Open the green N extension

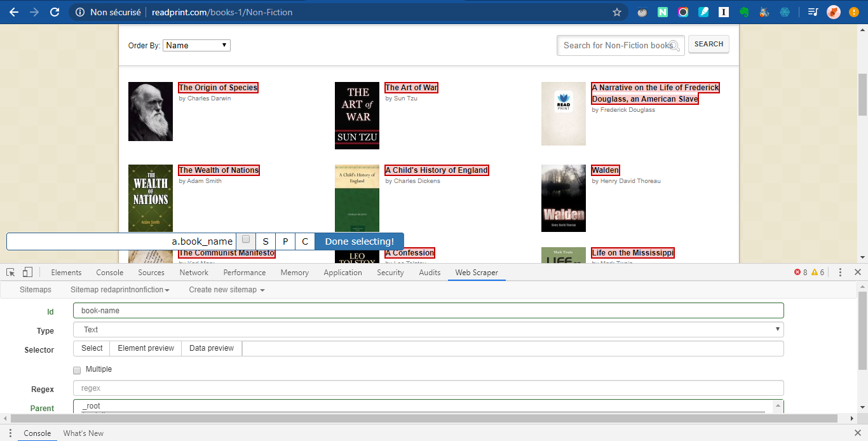663,12
